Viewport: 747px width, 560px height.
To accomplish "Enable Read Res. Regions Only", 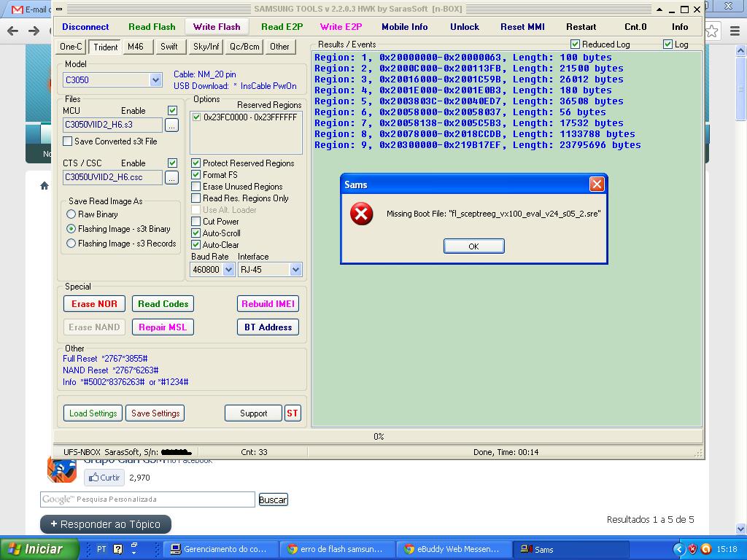I will (196, 198).
